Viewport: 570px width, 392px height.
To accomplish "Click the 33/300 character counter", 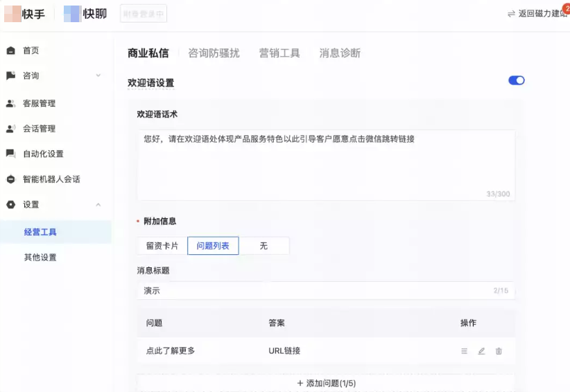I will [x=498, y=194].
